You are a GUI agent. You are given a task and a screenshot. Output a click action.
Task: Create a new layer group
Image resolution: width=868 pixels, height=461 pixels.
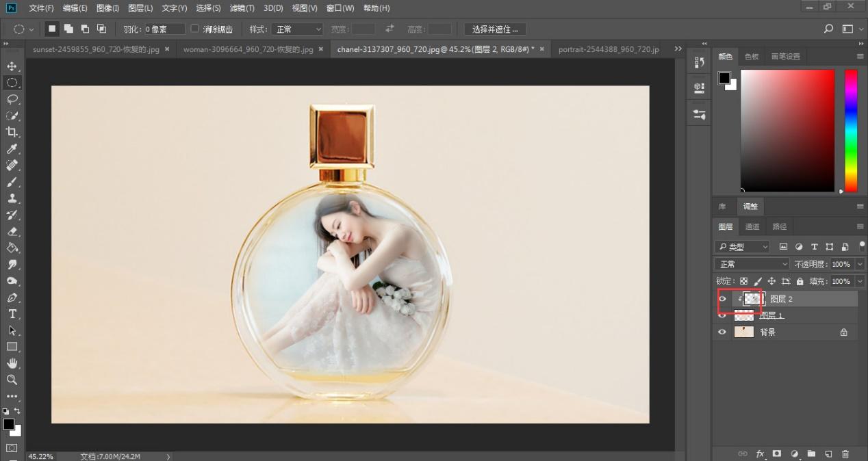tap(811, 453)
